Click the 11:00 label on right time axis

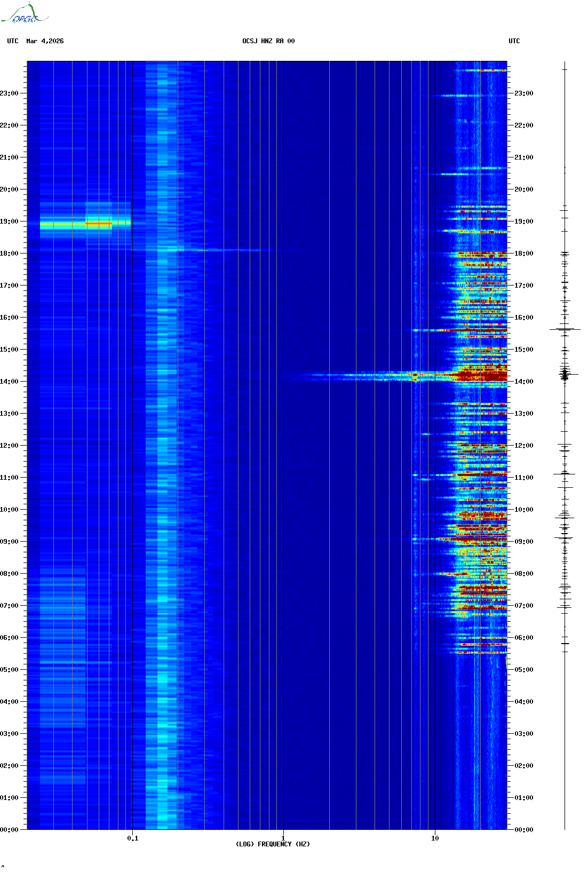click(524, 478)
